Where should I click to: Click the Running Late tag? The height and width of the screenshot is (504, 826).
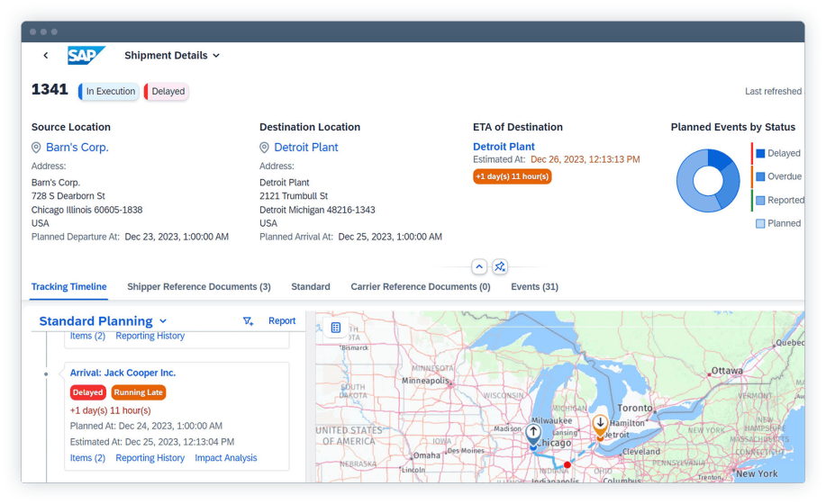click(139, 392)
